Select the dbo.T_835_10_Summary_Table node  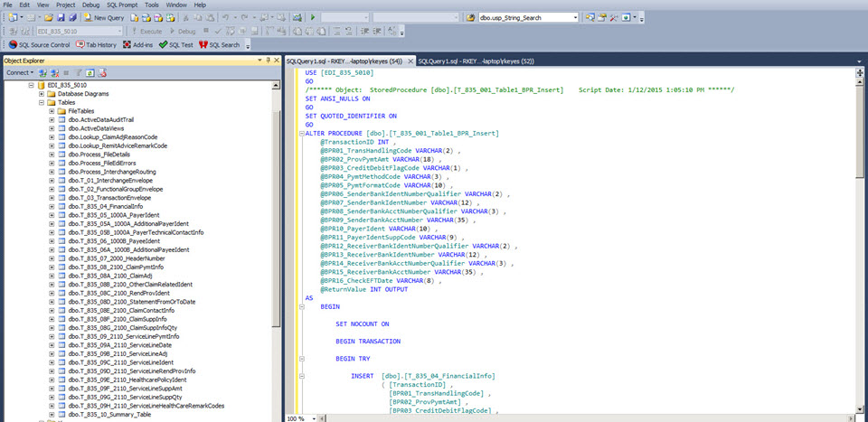[109, 412]
